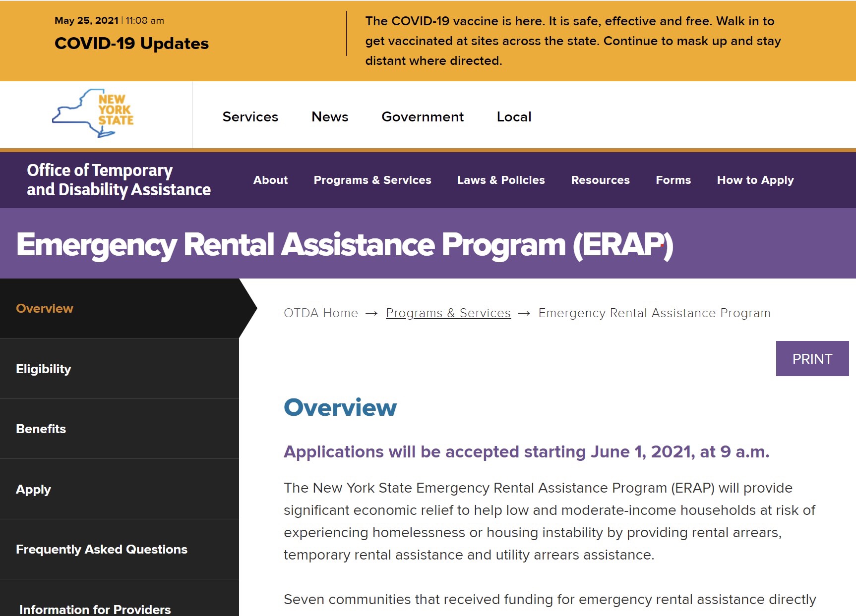
Task: View the Benefits sidebar section
Action: coord(41,429)
